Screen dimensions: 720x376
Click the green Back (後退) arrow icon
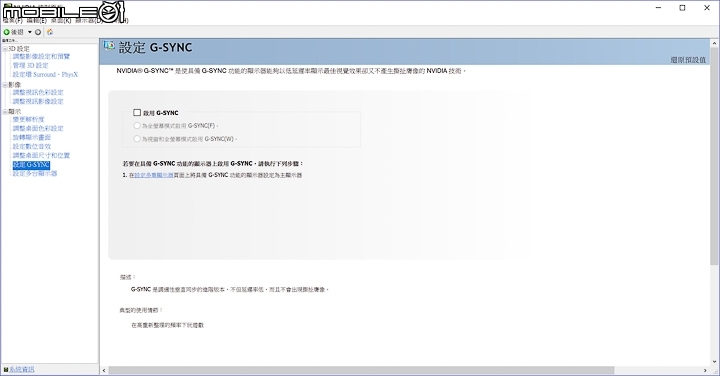pyautogui.click(x=6, y=32)
